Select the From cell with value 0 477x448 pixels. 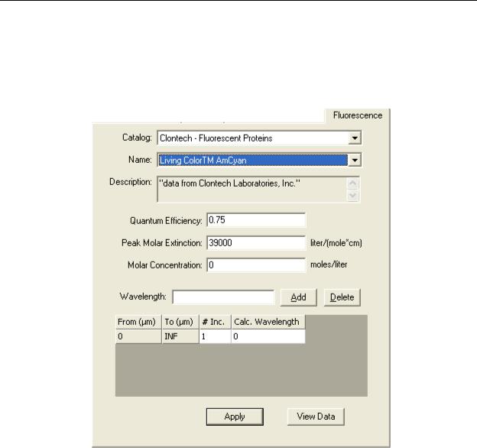point(138,336)
